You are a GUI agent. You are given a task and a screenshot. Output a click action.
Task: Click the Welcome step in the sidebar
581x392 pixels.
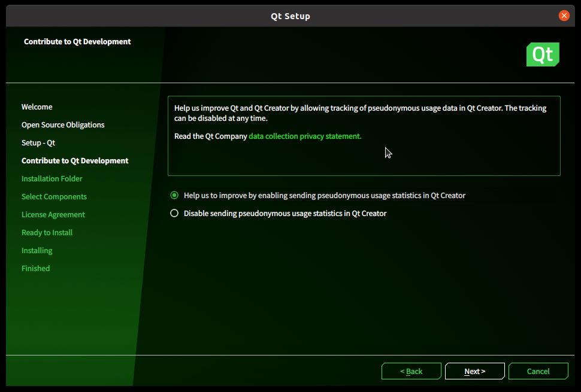tap(37, 107)
